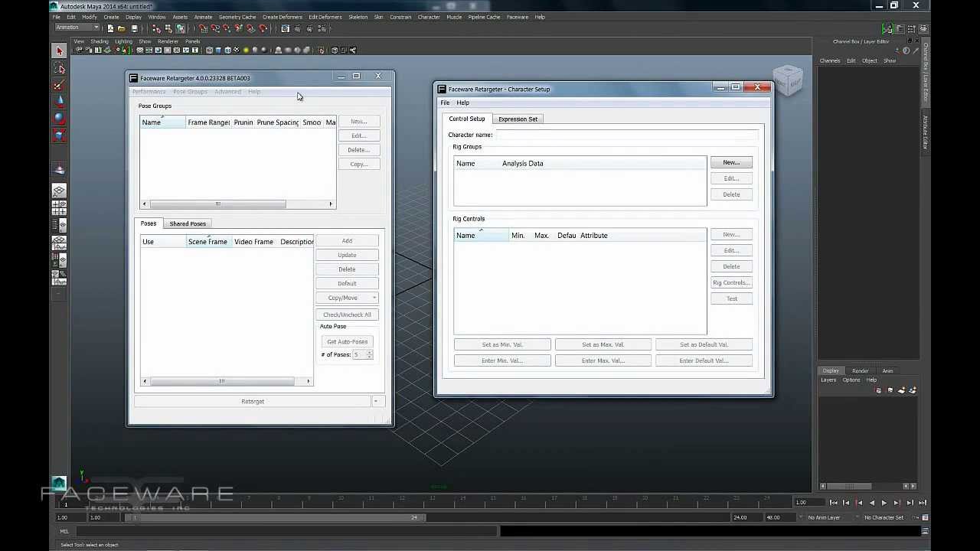Select the Anim tab in Layer Editor
The image size is (980, 551).
pyautogui.click(x=887, y=370)
